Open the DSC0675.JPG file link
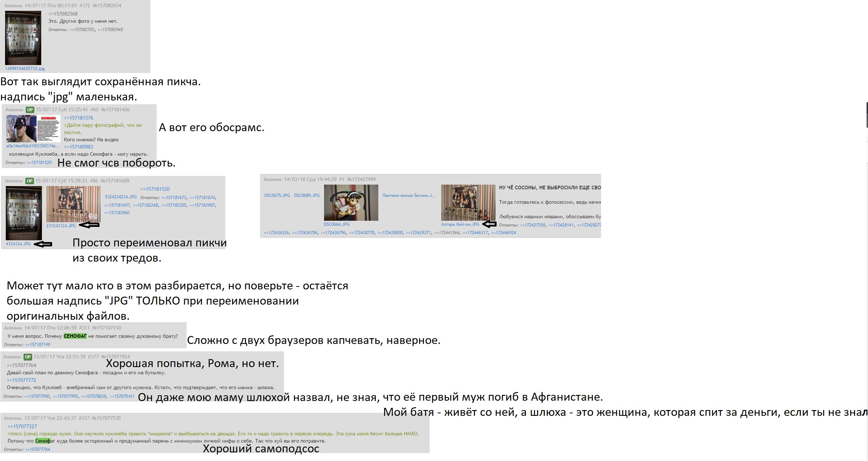 click(277, 195)
